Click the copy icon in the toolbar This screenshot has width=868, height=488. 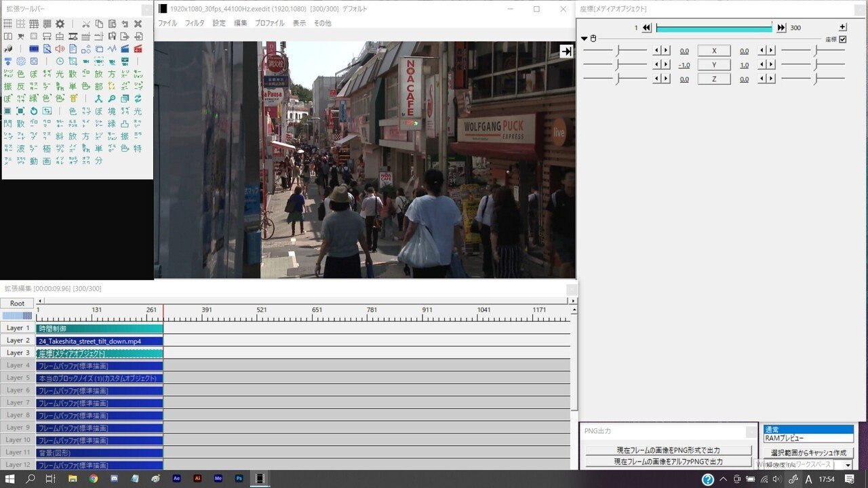click(x=99, y=24)
